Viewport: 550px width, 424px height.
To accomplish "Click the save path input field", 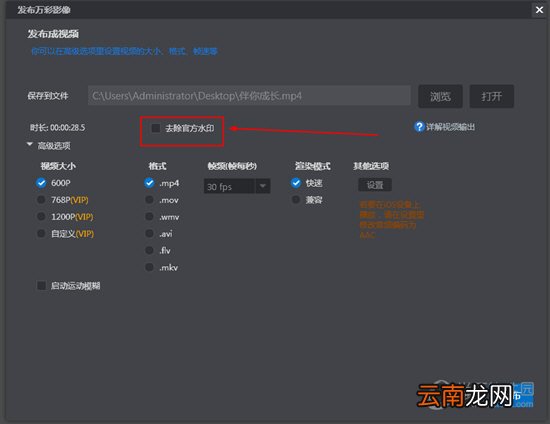I will [249, 95].
